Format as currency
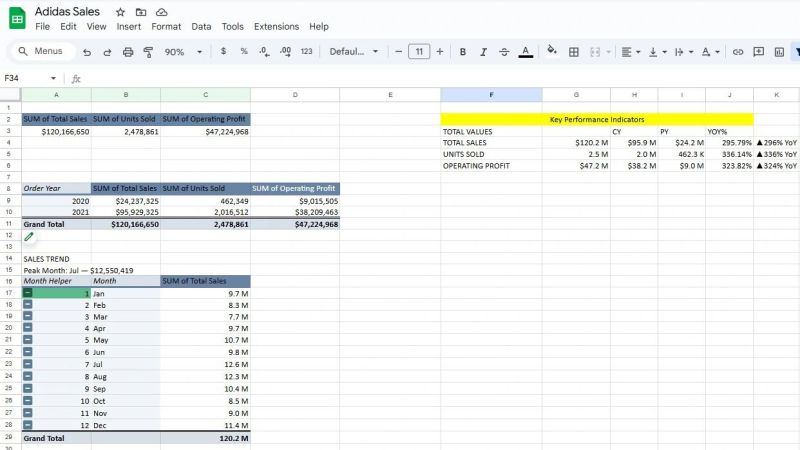This screenshot has width=800, height=450. coord(223,52)
